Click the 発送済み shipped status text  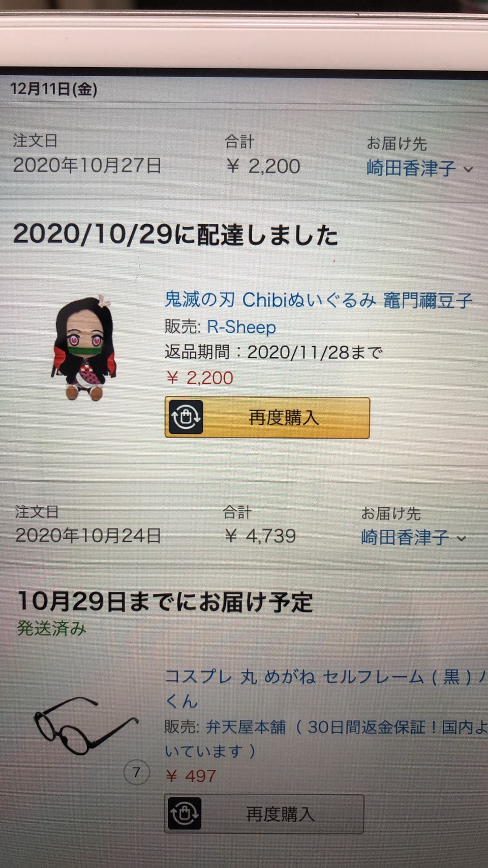(x=51, y=629)
